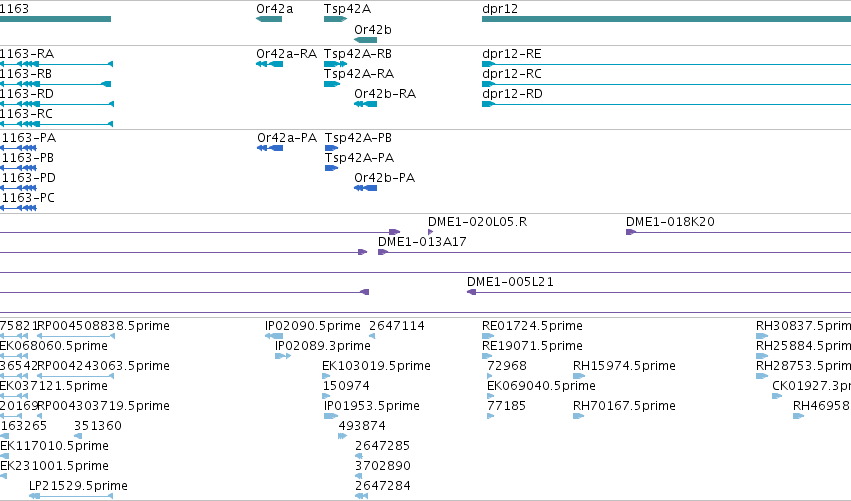Select the DME1-020L05.R clone marker
Viewport: 851px width, 501px height.
tap(430, 232)
